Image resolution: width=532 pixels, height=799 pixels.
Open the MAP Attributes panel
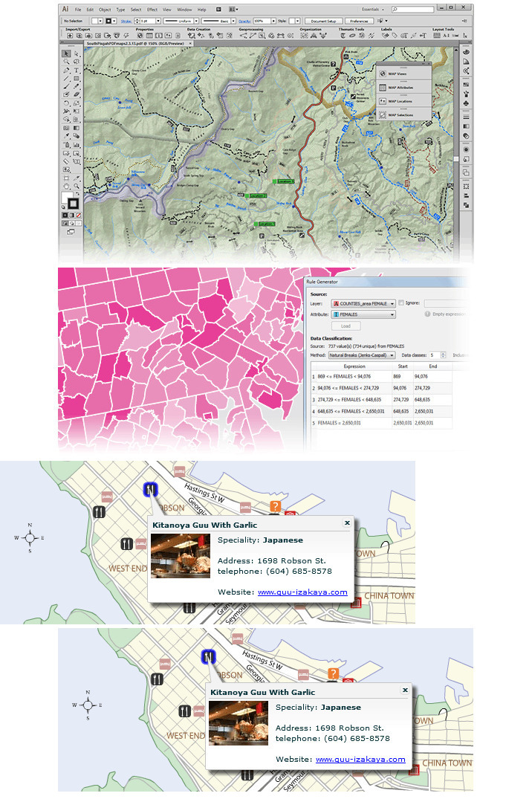coord(404,88)
